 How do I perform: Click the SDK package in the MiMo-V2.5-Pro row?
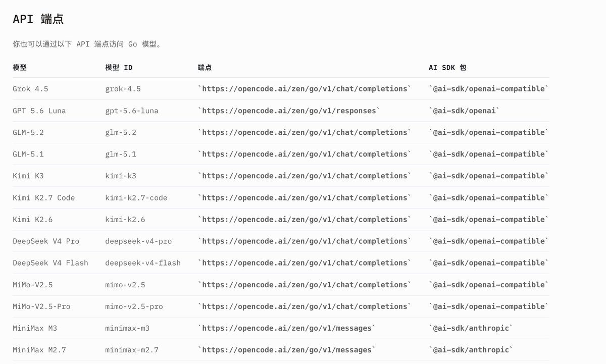pos(488,306)
